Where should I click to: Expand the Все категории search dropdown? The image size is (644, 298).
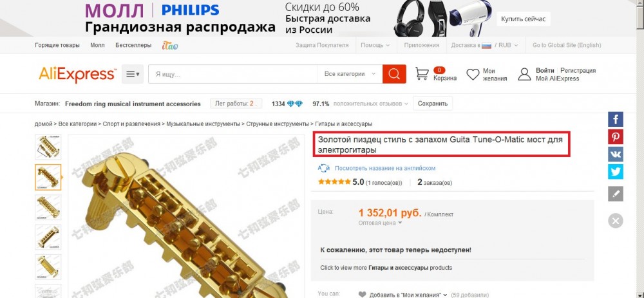350,74
